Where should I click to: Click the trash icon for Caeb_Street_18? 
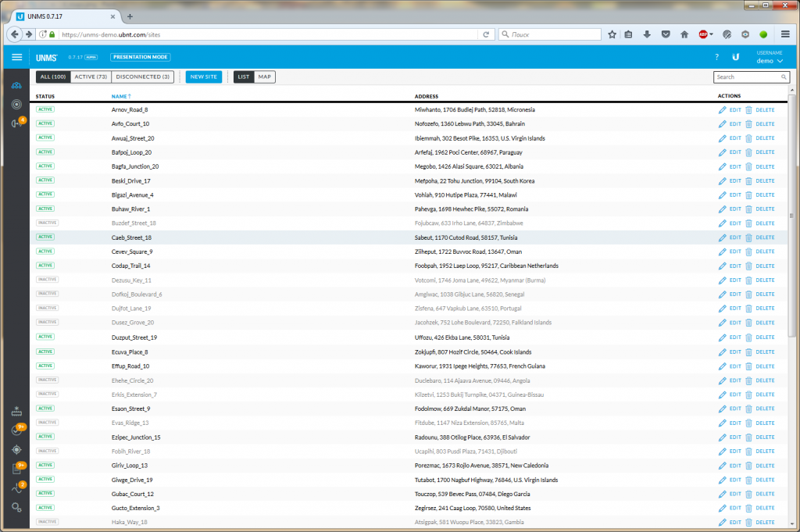click(x=748, y=237)
